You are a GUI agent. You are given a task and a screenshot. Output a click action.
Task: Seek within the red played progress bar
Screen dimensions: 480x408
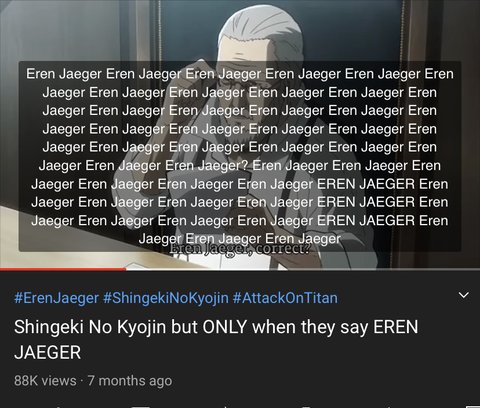click(63, 269)
